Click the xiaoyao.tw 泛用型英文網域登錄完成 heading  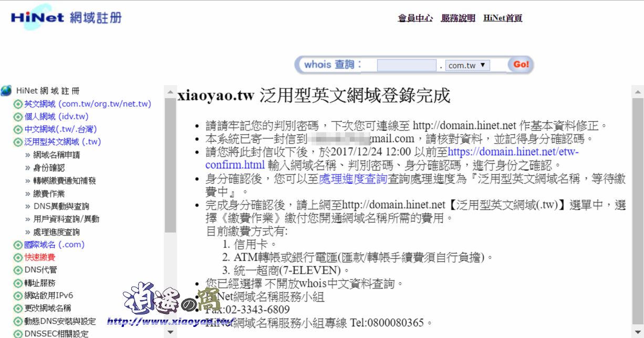tap(314, 96)
